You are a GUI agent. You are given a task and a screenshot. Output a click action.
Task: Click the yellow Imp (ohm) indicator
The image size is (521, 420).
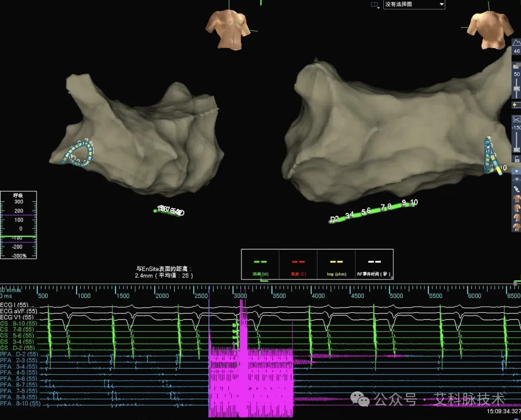coord(336,264)
